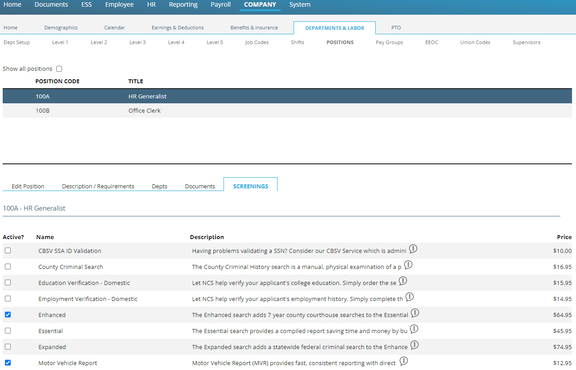
Task: Open the Employee main menu
Action: pyautogui.click(x=119, y=5)
